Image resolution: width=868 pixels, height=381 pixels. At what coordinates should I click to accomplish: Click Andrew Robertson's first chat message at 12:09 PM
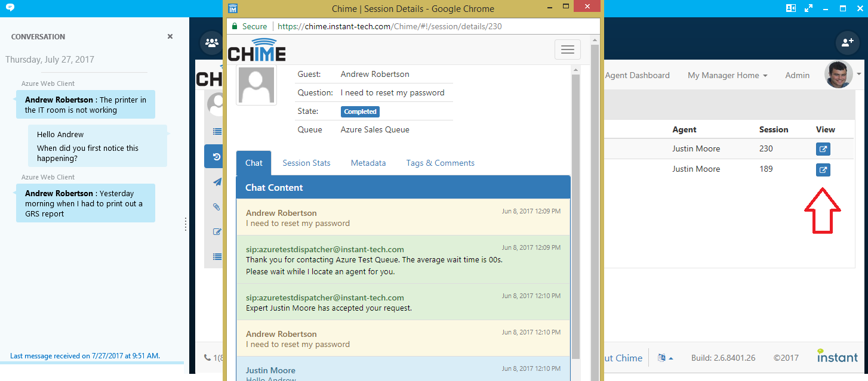point(403,218)
